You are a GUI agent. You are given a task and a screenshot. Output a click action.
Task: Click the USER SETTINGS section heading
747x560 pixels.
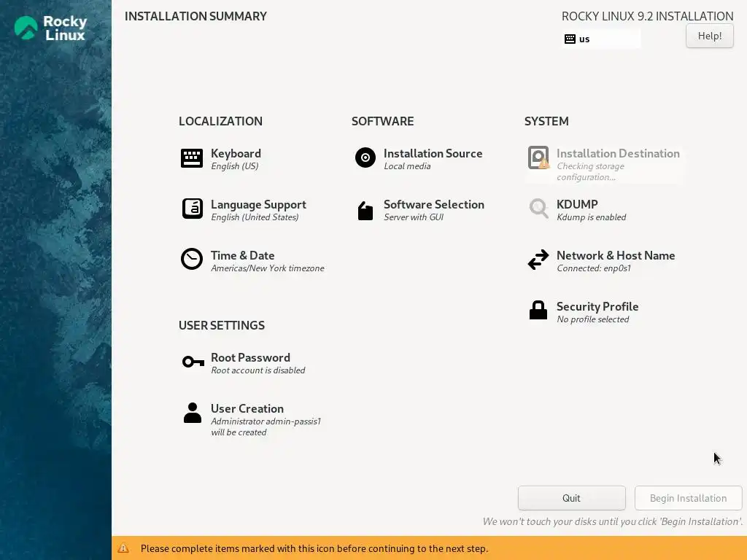(x=222, y=325)
